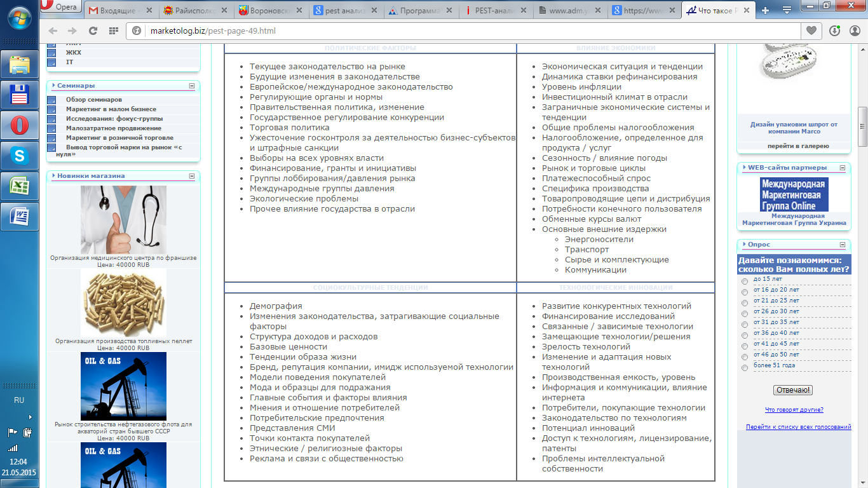Select the от 36 до 40 лет option
868x488 pixels.
pos(745,335)
